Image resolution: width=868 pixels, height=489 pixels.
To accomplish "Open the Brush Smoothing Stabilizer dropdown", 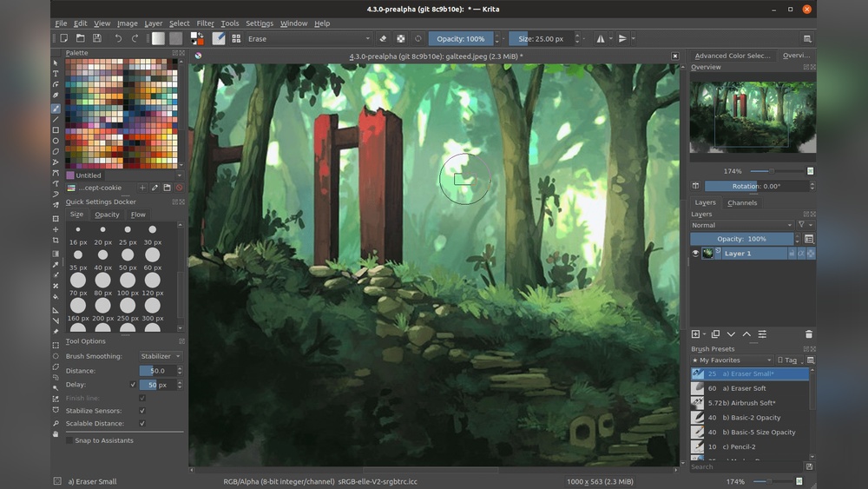I will (161, 356).
